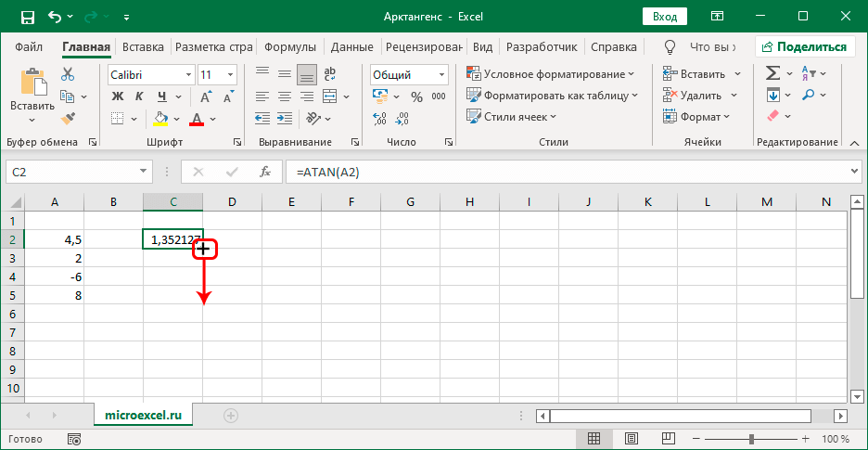This screenshot has width=868, height=450.
Task: Click the Cut scissors icon
Action: 68,74
